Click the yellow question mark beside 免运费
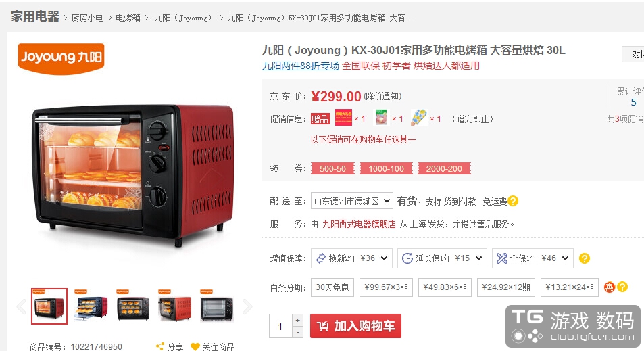Image resolution: width=644 pixels, height=351 pixels. 513,201
